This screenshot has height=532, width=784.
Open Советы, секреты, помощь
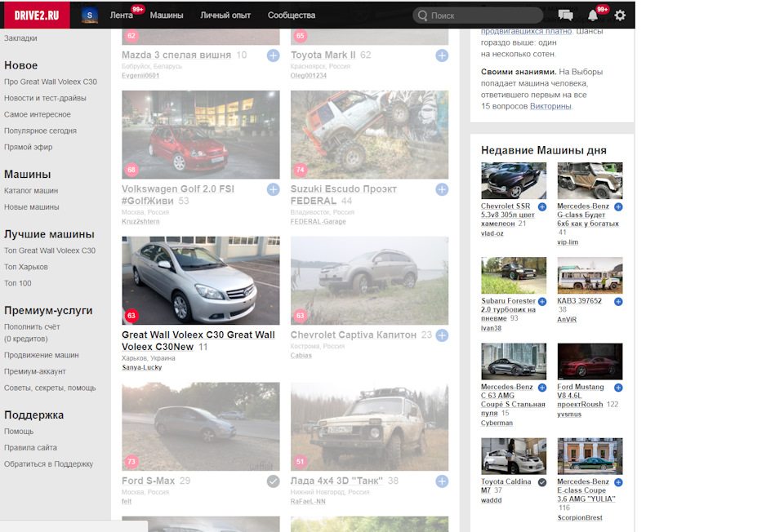point(50,388)
